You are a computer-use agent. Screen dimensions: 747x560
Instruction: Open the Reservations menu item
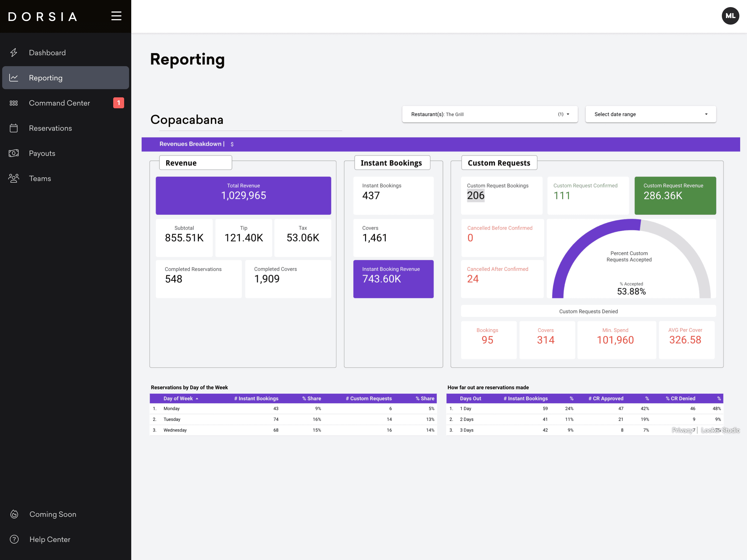[x=50, y=128]
